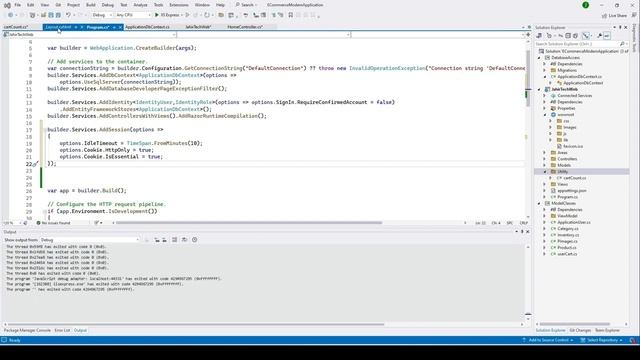This screenshot has height=360, width=640.
Task: Select favicon.ico in Solution Explorer
Action: tap(573, 146)
